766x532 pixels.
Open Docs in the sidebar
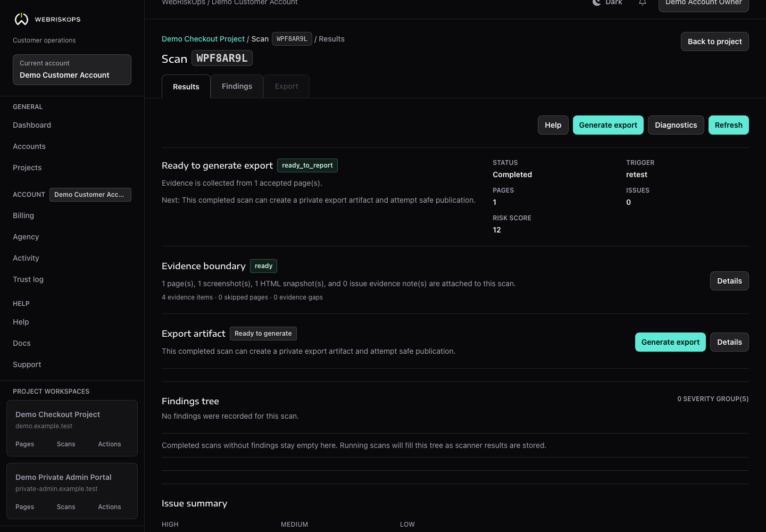point(22,343)
